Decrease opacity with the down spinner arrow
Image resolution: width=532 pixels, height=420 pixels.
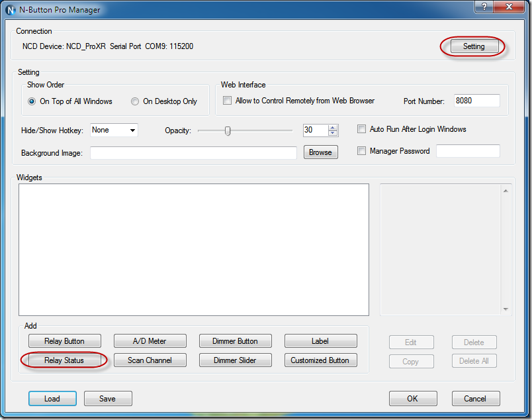tap(333, 133)
